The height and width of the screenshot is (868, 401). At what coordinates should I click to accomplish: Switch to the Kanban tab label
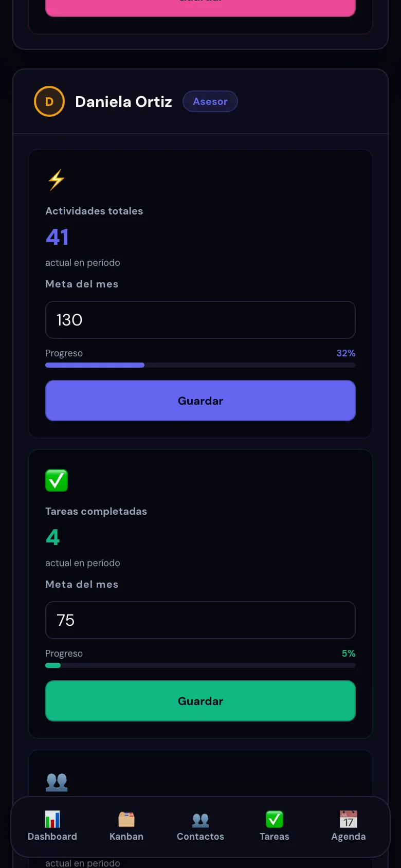click(126, 837)
